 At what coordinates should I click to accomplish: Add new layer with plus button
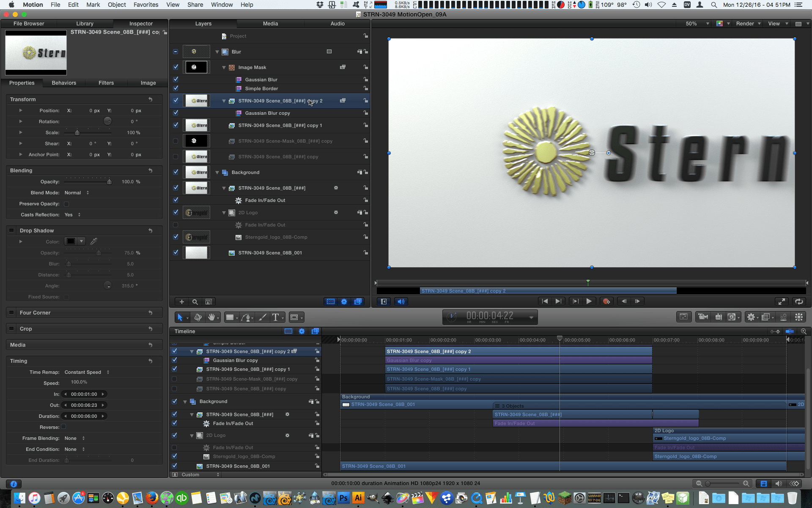182,302
